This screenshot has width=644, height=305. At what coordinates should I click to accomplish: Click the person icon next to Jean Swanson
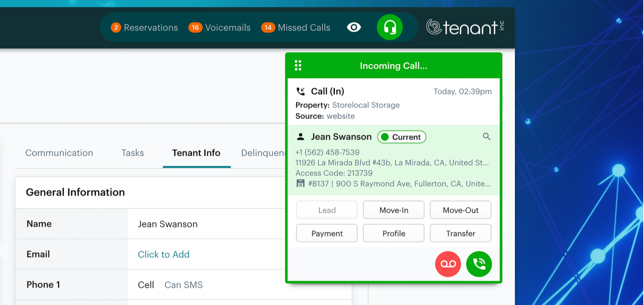pos(300,137)
